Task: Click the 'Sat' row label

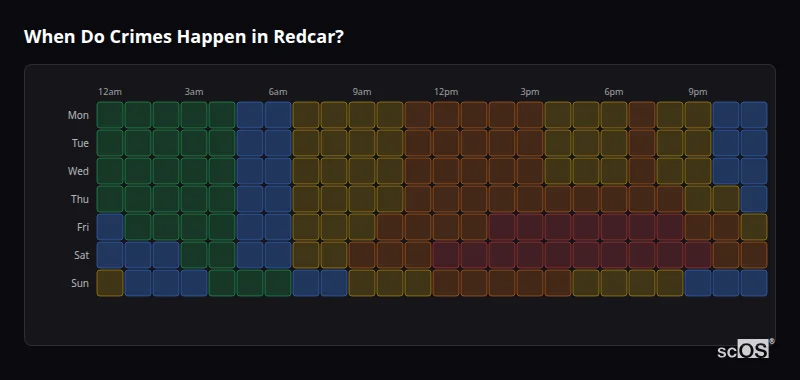Action: [x=81, y=256]
